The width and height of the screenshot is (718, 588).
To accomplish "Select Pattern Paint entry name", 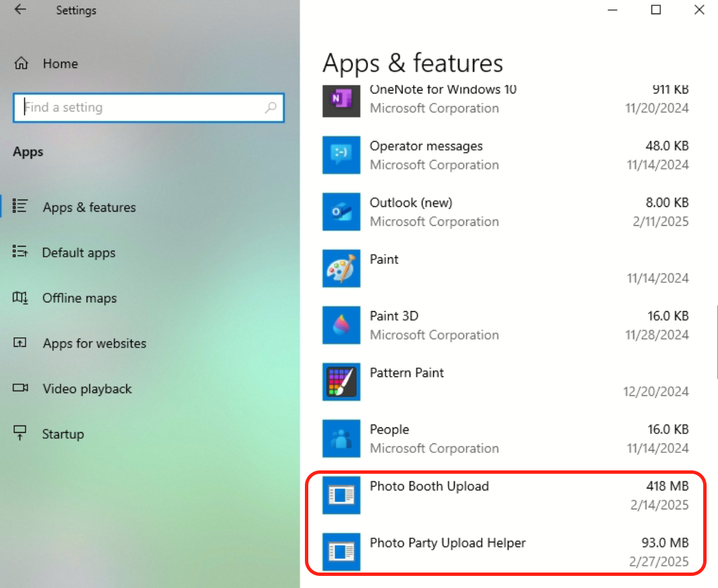I will 406,372.
